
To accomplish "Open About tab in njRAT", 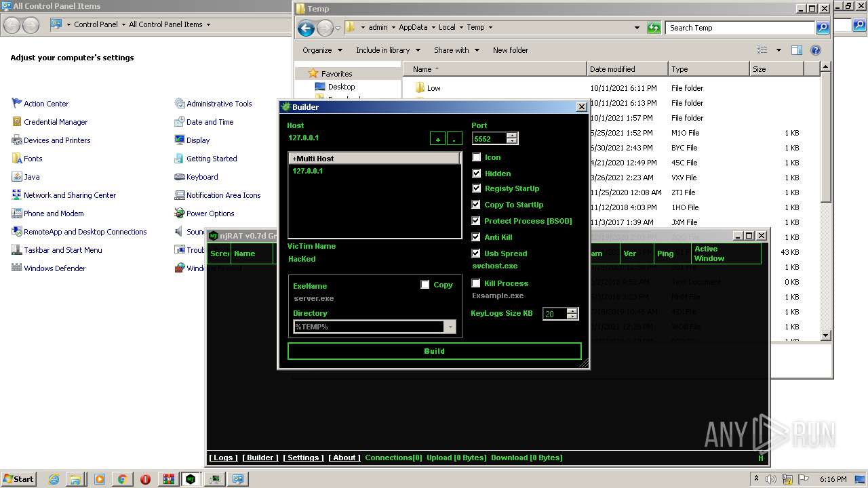I will 344,457.
